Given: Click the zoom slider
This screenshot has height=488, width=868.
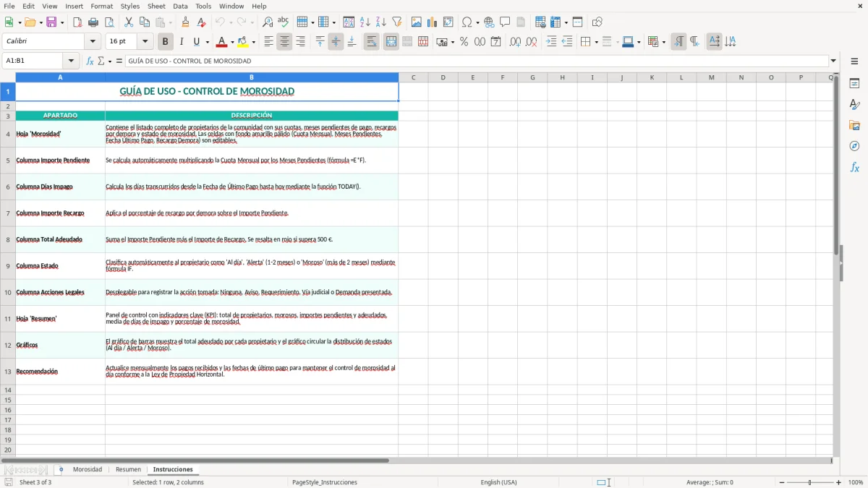Looking at the screenshot, I should click(809, 482).
